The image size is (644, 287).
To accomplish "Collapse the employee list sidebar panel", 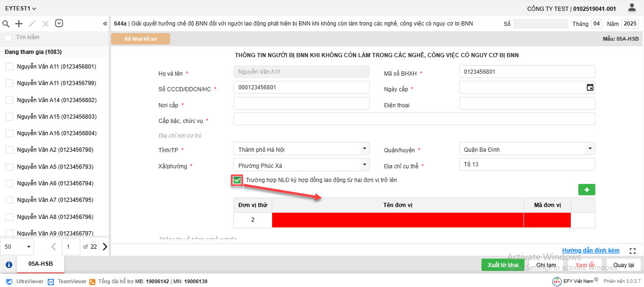I will (105, 24).
